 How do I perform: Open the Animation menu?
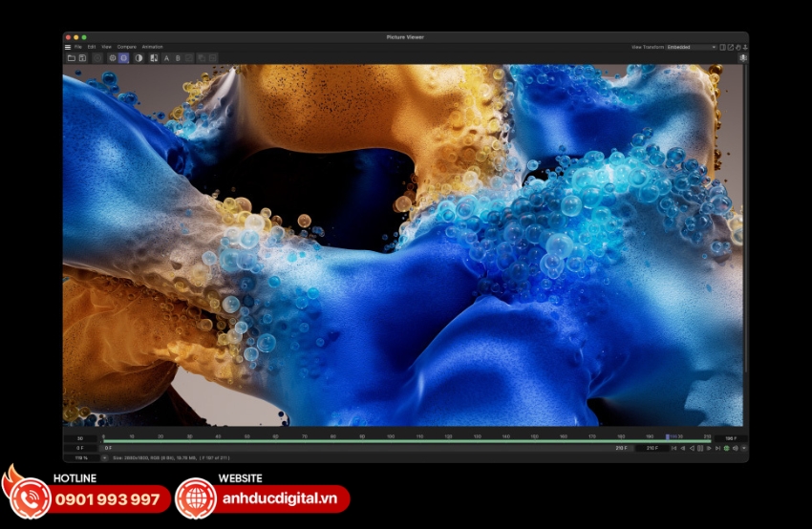(x=153, y=47)
